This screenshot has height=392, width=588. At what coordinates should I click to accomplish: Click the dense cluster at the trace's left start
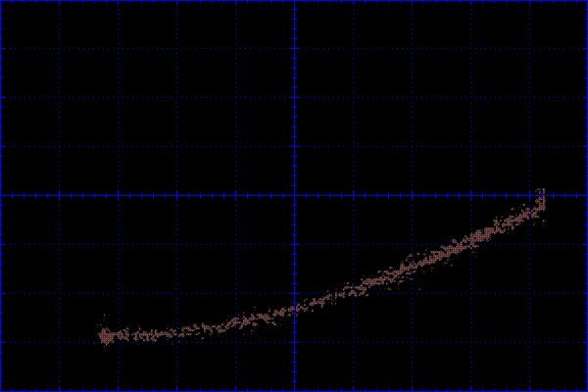106,335
